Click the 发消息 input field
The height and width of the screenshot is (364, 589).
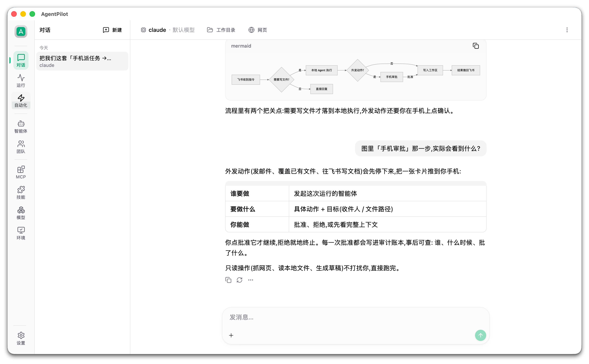(355, 317)
